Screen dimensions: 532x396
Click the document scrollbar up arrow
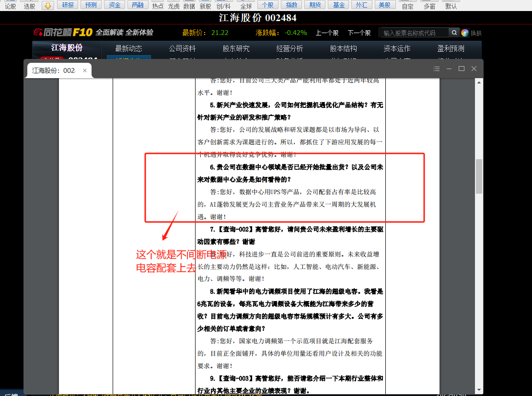click(x=479, y=82)
